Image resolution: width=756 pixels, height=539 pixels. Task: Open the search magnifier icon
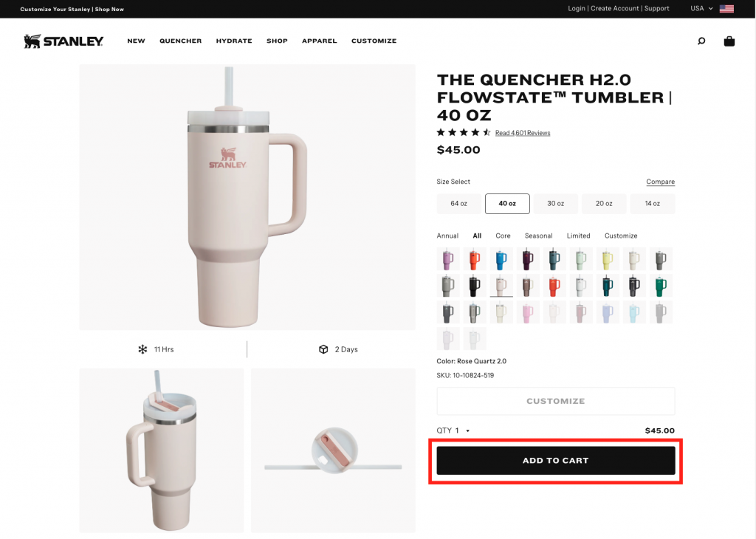(701, 41)
